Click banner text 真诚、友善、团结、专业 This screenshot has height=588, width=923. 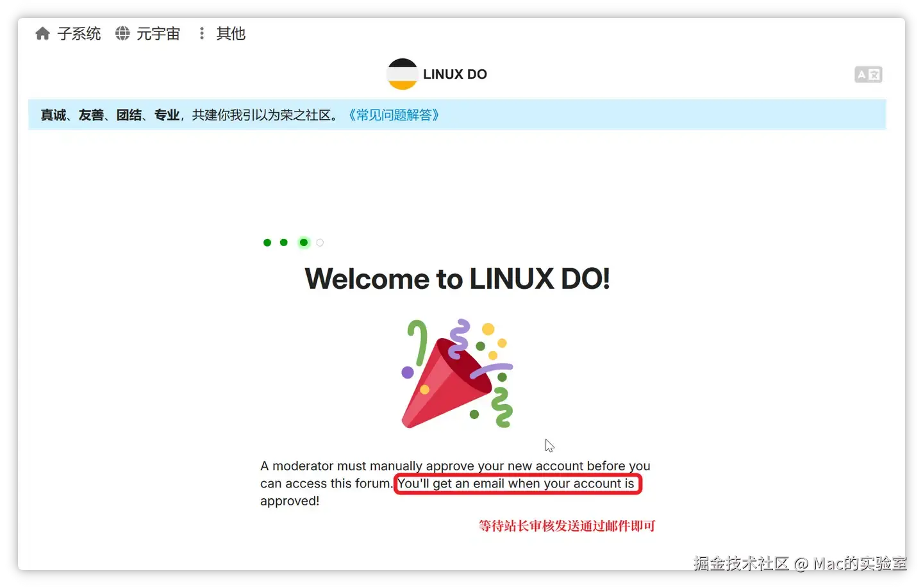110,115
